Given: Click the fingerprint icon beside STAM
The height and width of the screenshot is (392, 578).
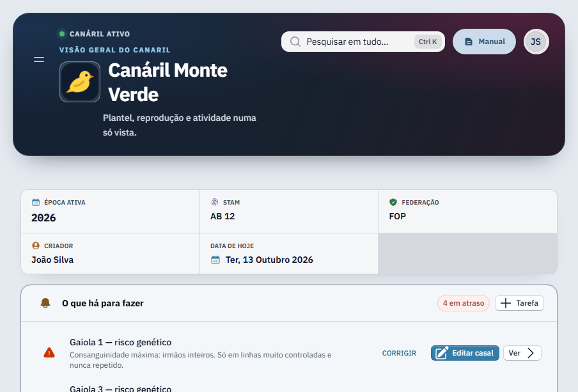Looking at the screenshot, I should pos(215,202).
